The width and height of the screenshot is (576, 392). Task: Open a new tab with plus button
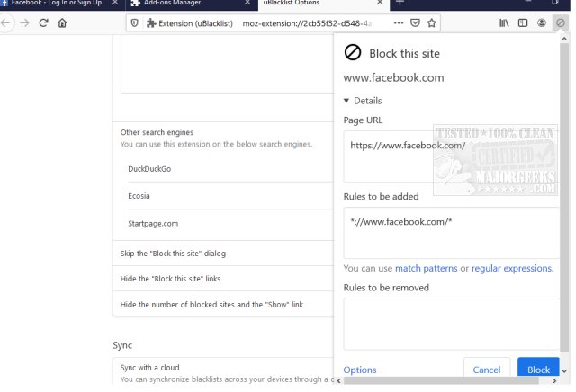[x=400, y=3]
